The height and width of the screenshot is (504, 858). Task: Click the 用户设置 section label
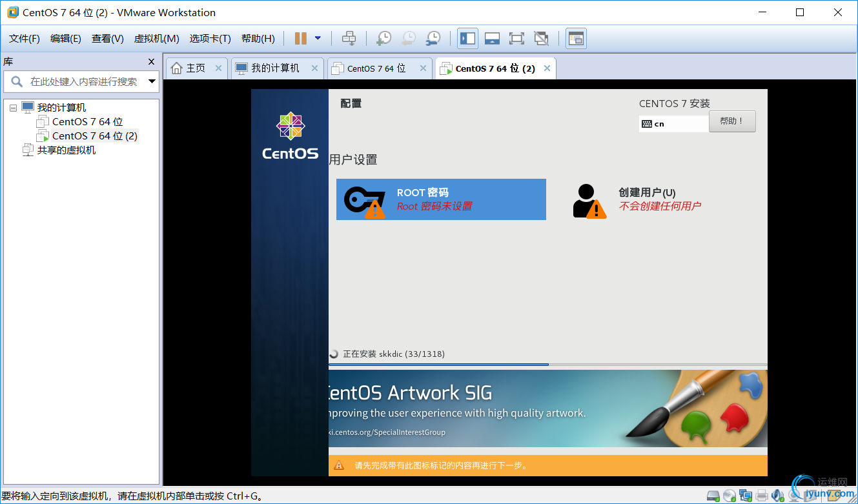[x=353, y=159]
